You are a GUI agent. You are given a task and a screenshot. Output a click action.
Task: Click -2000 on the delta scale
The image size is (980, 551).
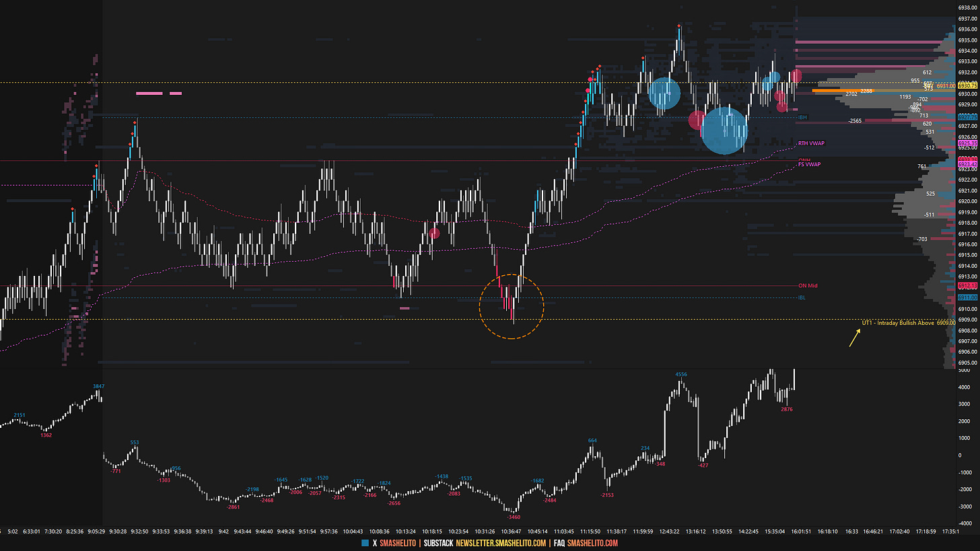[965, 489]
